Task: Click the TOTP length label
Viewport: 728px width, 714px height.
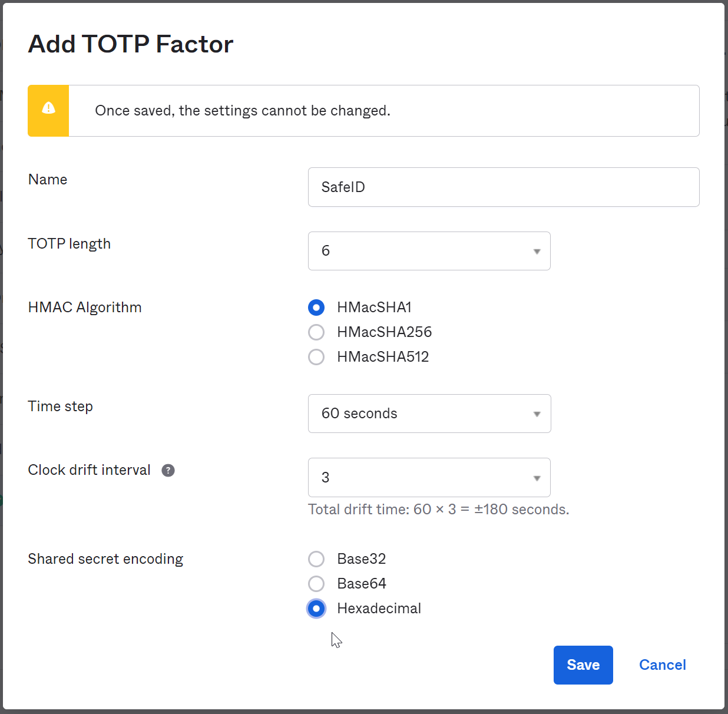Action: click(70, 244)
